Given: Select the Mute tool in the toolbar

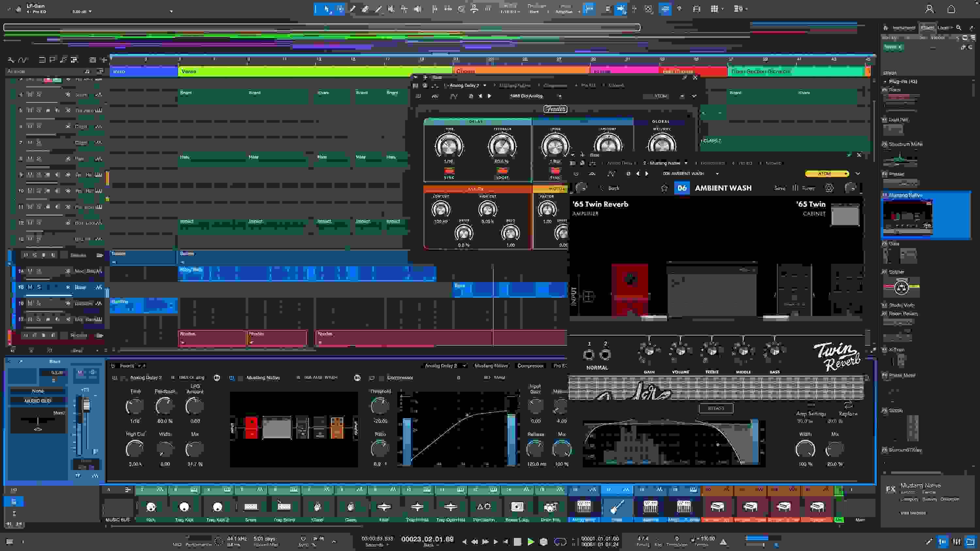Looking at the screenshot, I should click(x=391, y=9).
